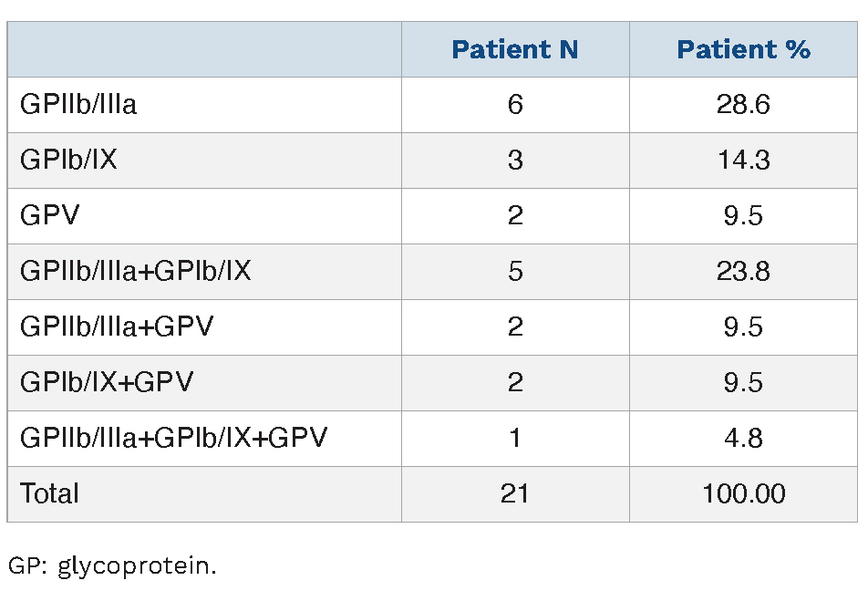
Task: Click the GP: glycoprotein footnote text
Action: tap(113, 566)
